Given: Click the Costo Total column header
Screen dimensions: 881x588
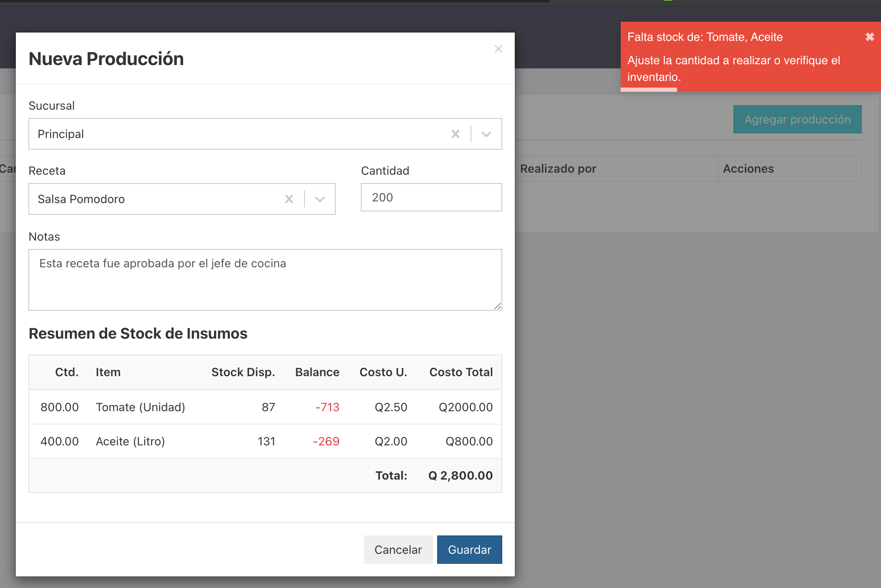Looking at the screenshot, I should (x=461, y=372).
